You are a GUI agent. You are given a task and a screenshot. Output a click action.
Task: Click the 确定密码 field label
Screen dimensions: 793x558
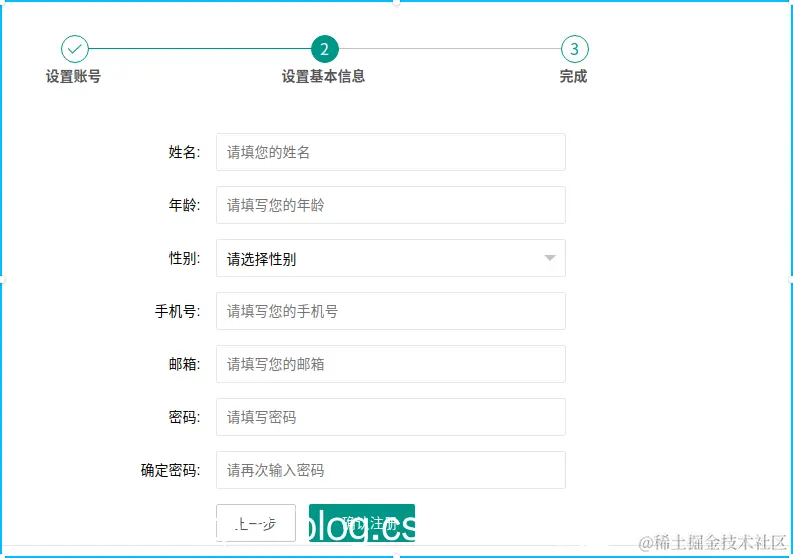[170, 470]
